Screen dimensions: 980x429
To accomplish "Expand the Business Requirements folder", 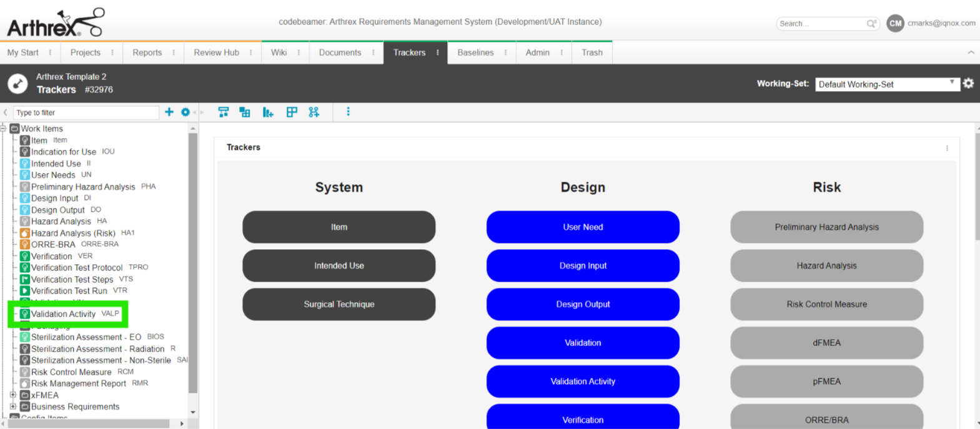I will pos(13,407).
